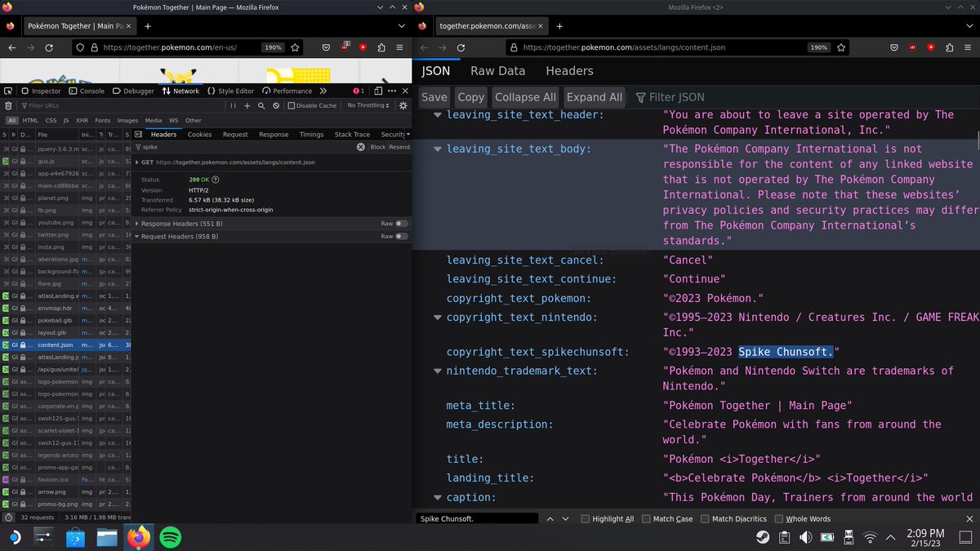
Task: Filter requests by XHR type
Action: 82,120
